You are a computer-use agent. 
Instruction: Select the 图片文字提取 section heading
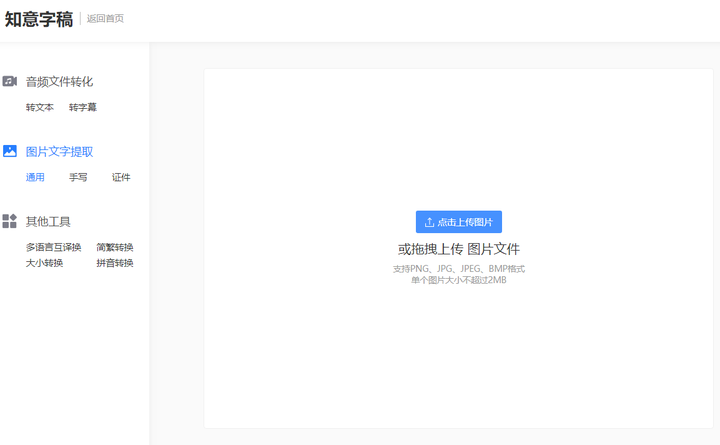coord(59,152)
